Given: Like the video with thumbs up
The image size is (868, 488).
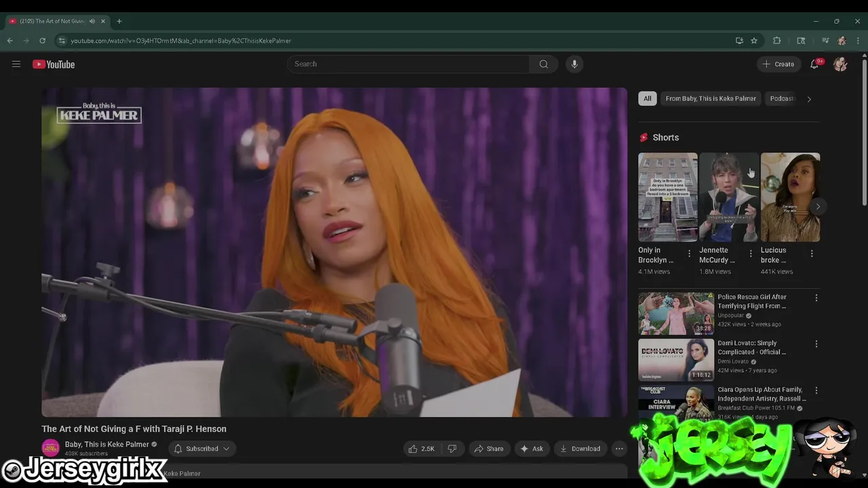Looking at the screenshot, I should click(x=422, y=449).
